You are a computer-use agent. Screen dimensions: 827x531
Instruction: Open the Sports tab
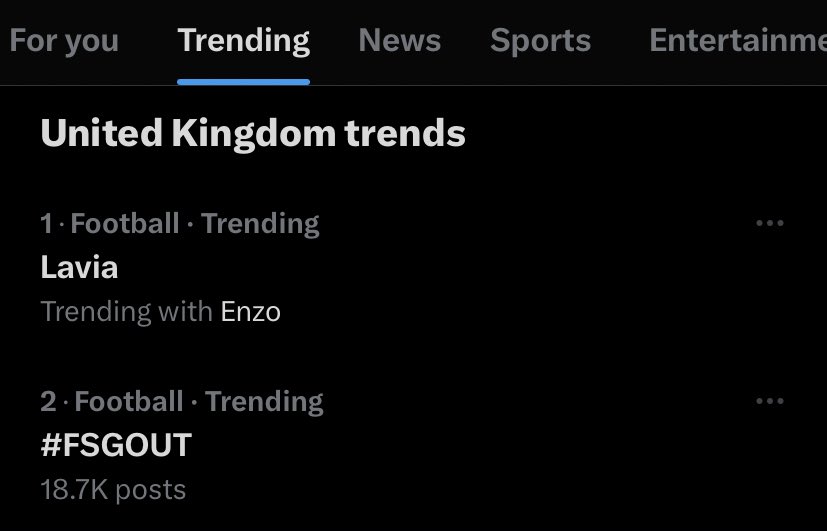click(x=540, y=41)
